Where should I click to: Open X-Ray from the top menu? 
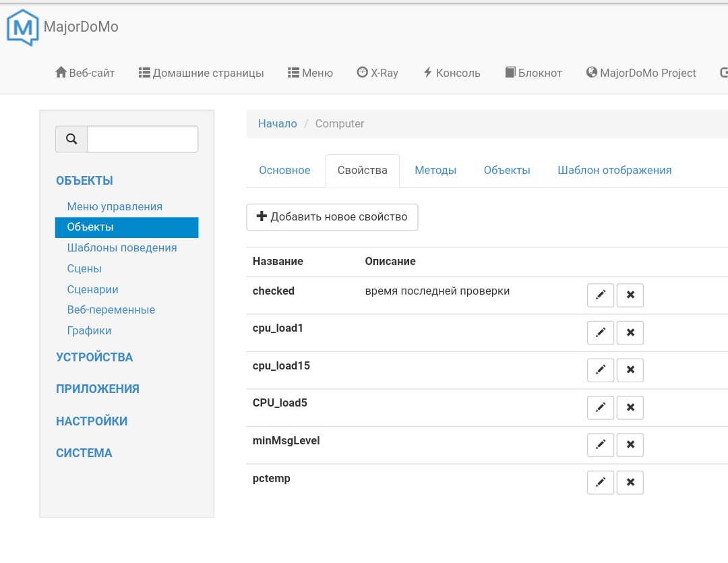tap(377, 73)
